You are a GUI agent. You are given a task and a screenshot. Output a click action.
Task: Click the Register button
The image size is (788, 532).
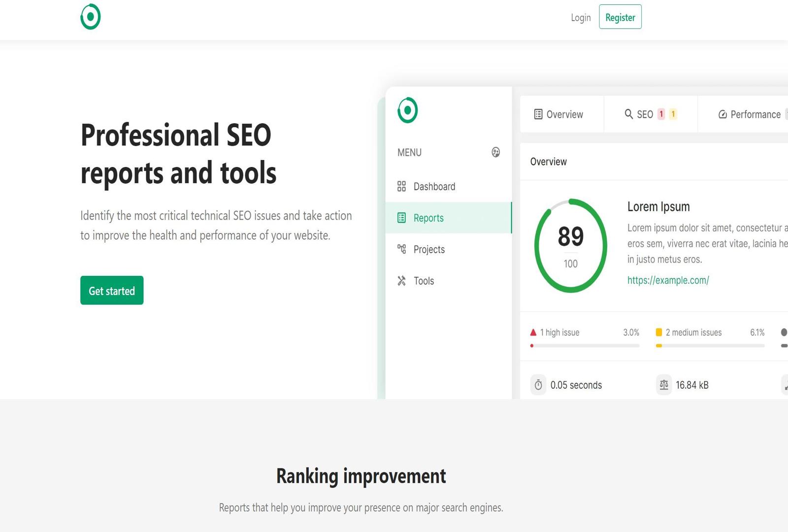point(620,17)
